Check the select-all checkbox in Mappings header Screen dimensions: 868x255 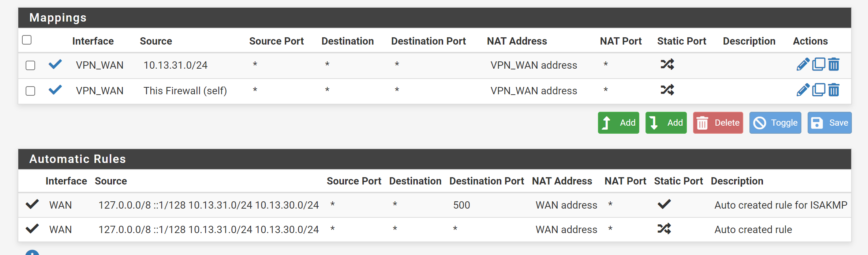click(x=27, y=40)
